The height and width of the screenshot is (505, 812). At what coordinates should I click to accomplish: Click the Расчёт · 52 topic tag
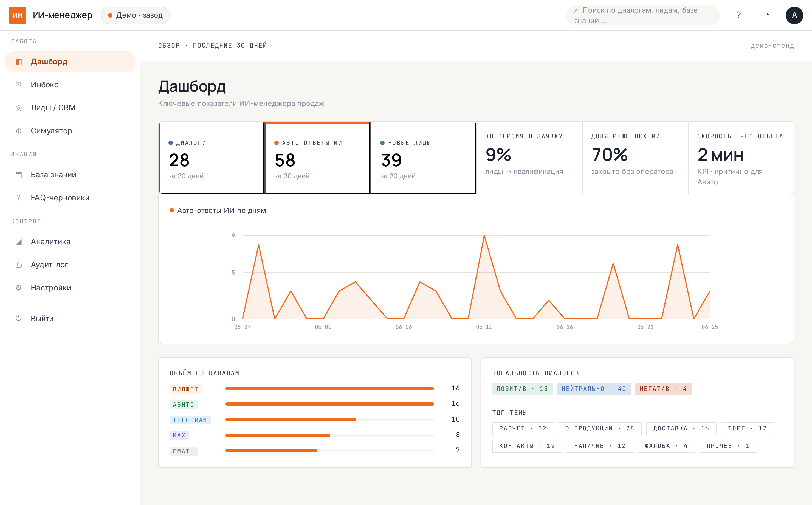point(523,428)
